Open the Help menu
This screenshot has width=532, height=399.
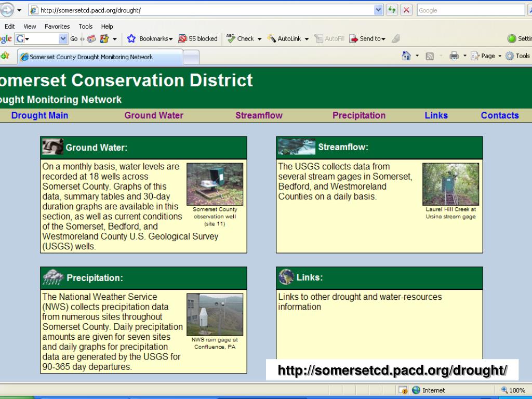pyautogui.click(x=107, y=26)
